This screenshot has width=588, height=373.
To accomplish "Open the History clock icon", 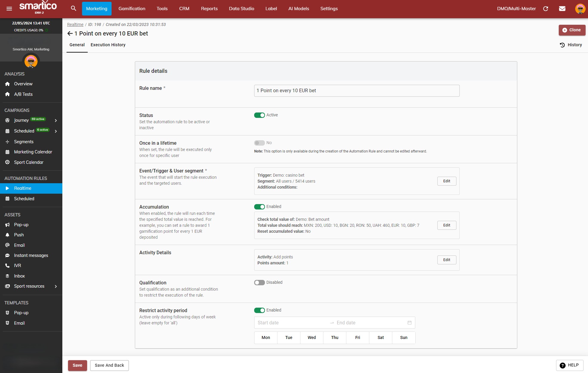I will (x=562, y=45).
